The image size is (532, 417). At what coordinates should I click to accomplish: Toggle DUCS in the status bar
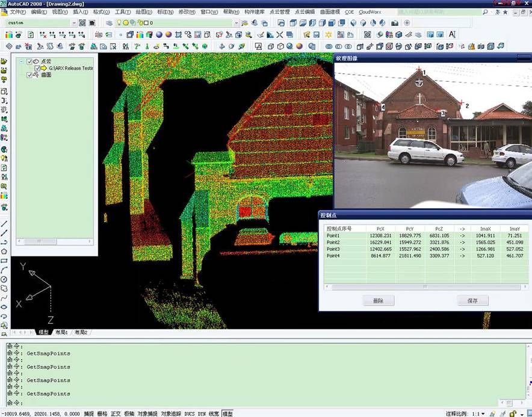(190, 413)
